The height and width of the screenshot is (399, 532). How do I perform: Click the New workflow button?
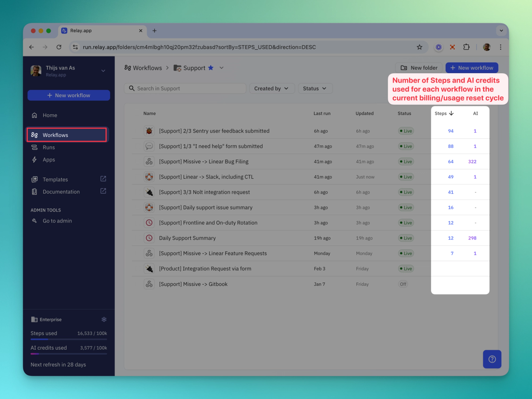[472, 67]
